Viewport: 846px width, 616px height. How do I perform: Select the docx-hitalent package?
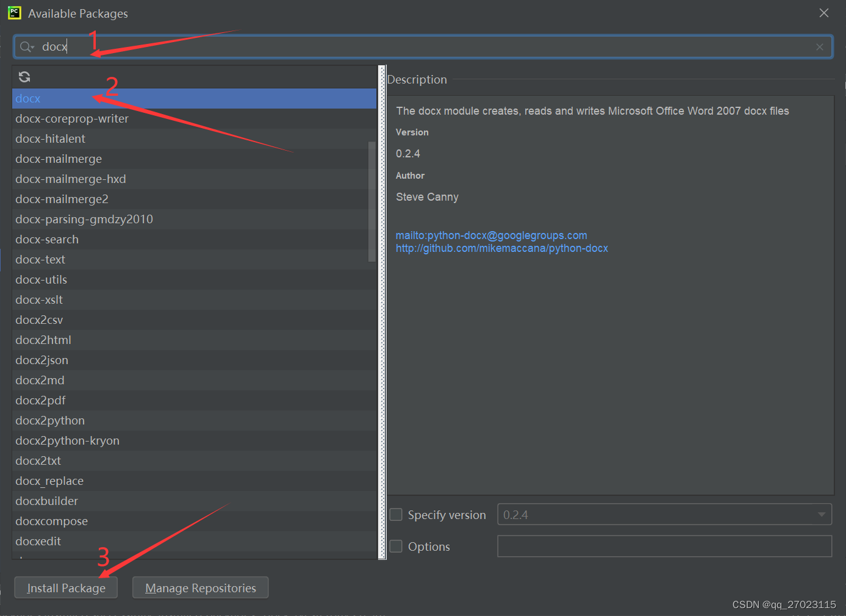pos(195,139)
